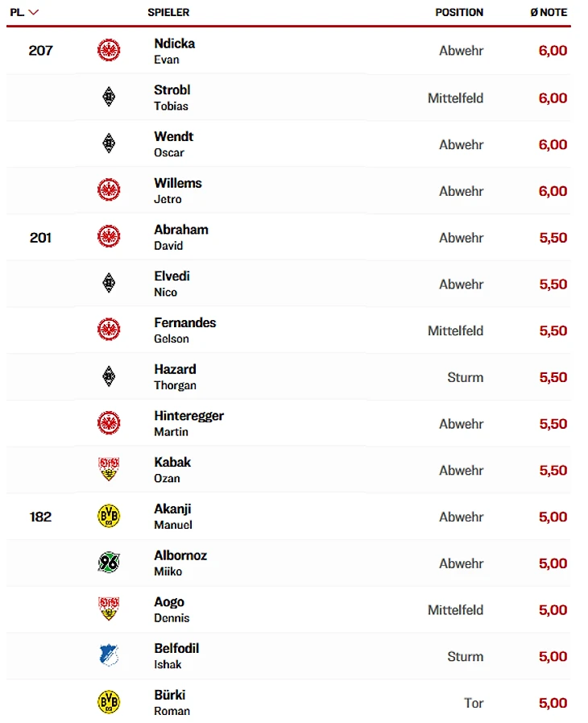
Task: Click BVB logo next to Akanji
Action: point(109,517)
